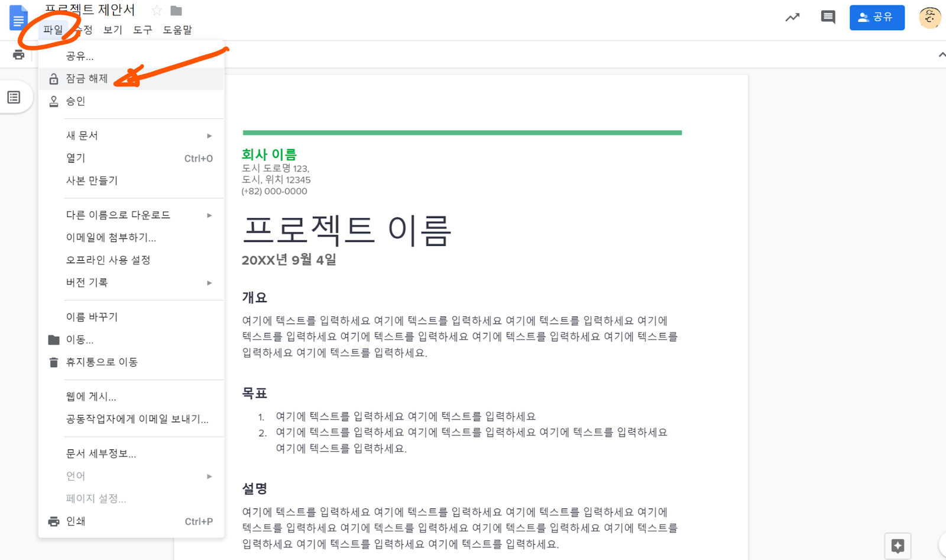Open the account profile avatar
Image resolution: width=946 pixels, height=560 pixels.
coord(930,18)
